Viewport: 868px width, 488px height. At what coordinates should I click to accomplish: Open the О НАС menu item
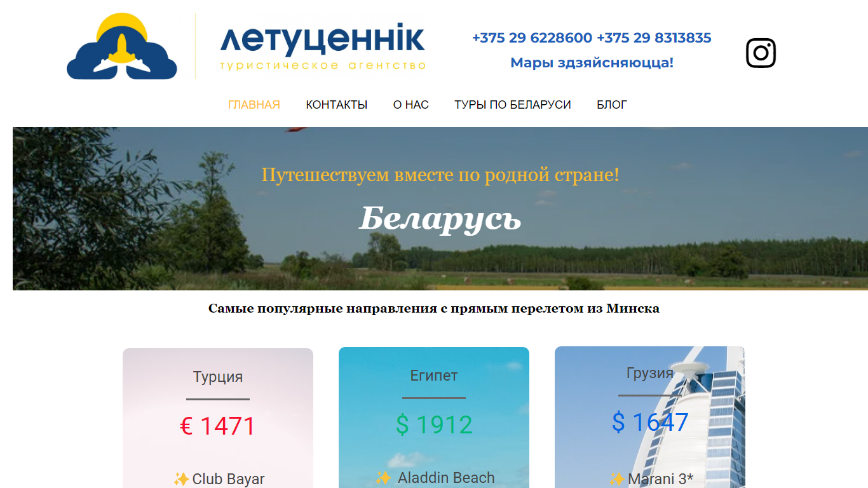[411, 105]
